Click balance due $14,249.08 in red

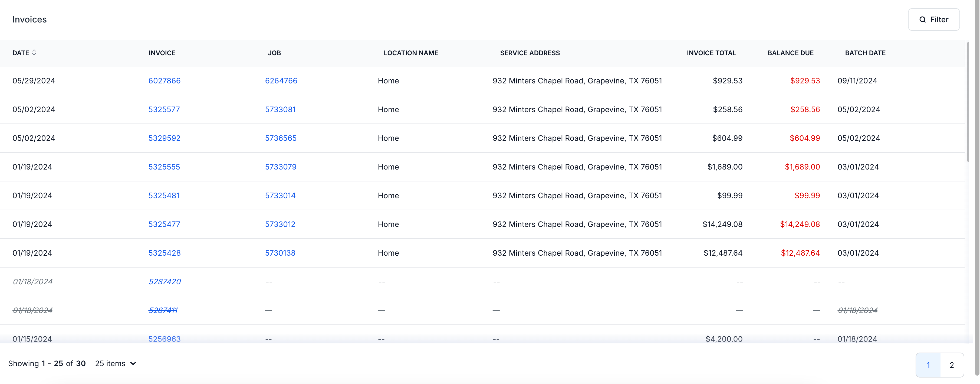click(x=800, y=224)
